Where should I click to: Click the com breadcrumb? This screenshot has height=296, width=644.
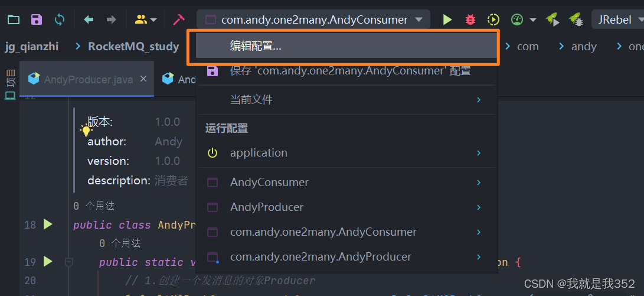click(x=528, y=47)
